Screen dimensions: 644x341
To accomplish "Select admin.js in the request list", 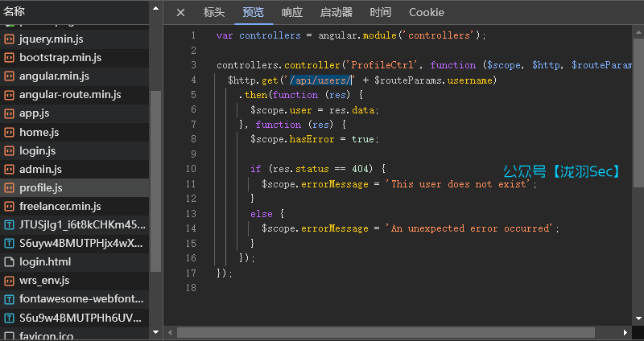I will [x=40, y=169].
